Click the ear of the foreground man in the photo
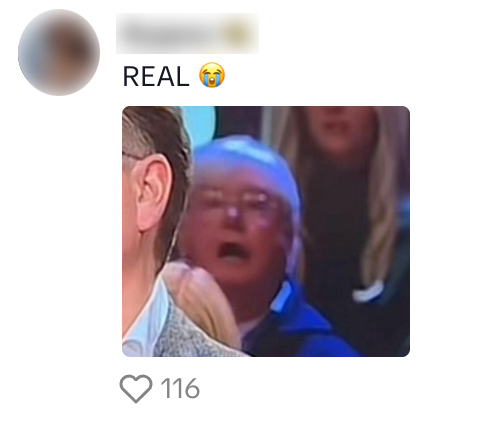479x422 pixels. pos(154,194)
